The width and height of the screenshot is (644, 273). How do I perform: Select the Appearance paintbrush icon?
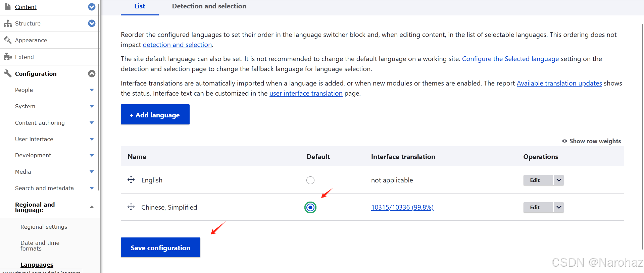[7, 40]
